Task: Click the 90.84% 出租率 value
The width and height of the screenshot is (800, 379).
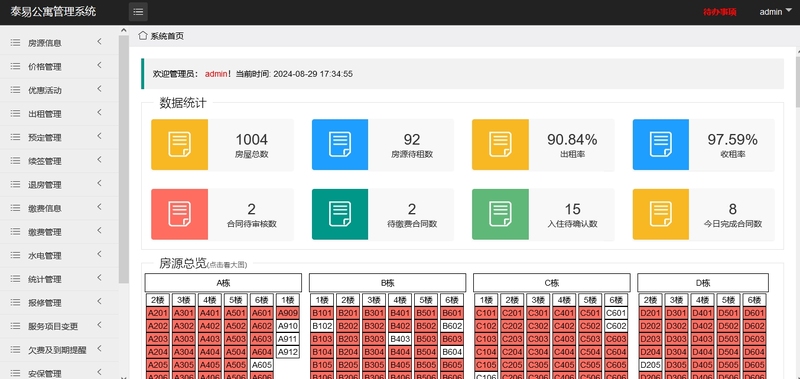Action: (x=572, y=139)
